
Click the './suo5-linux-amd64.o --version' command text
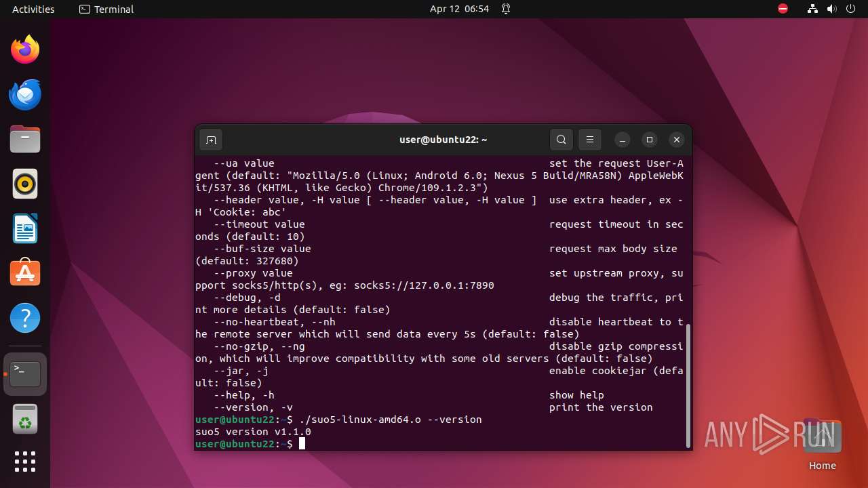pyautogui.click(x=391, y=420)
